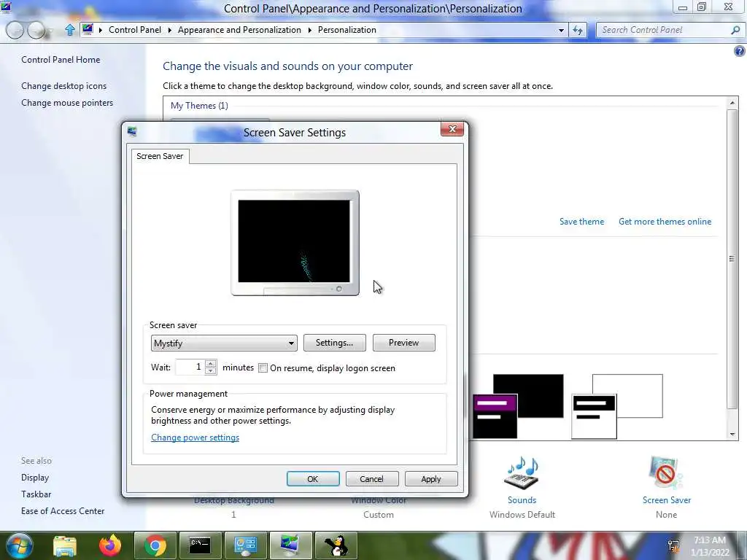This screenshot has width=747, height=560.
Task: Open the Command Prompt taskbar icon
Action: (200, 545)
